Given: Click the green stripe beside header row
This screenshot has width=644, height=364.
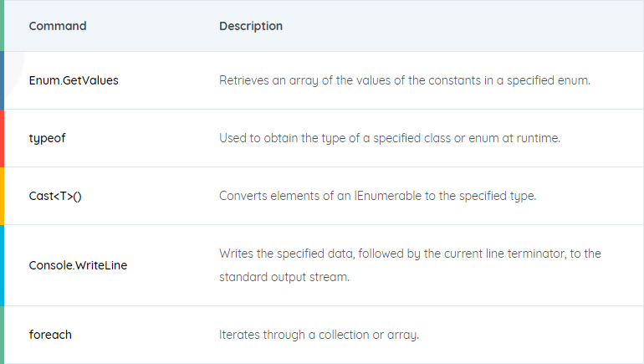Looking at the screenshot, I should (x=2, y=25).
